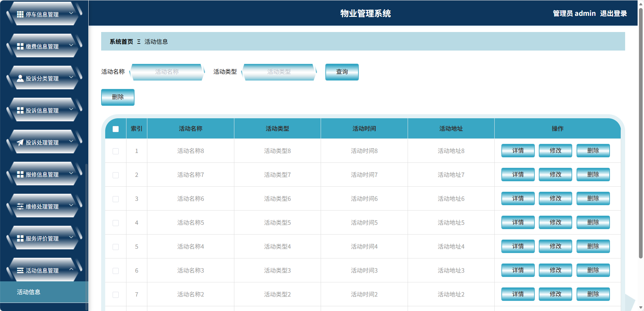Click the 活动时间 column header
644x311 pixels.
[x=364, y=129]
